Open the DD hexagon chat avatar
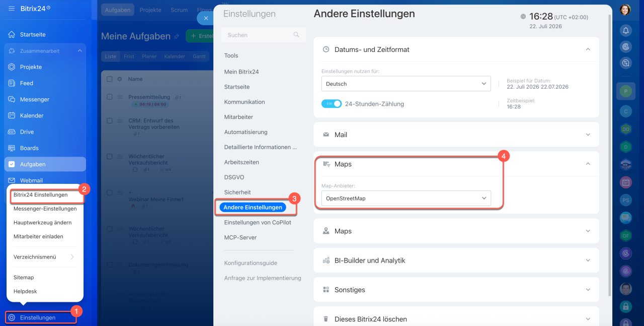The height and width of the screenshot is (326, 644). pyautogui.click(x=626, y=129)
